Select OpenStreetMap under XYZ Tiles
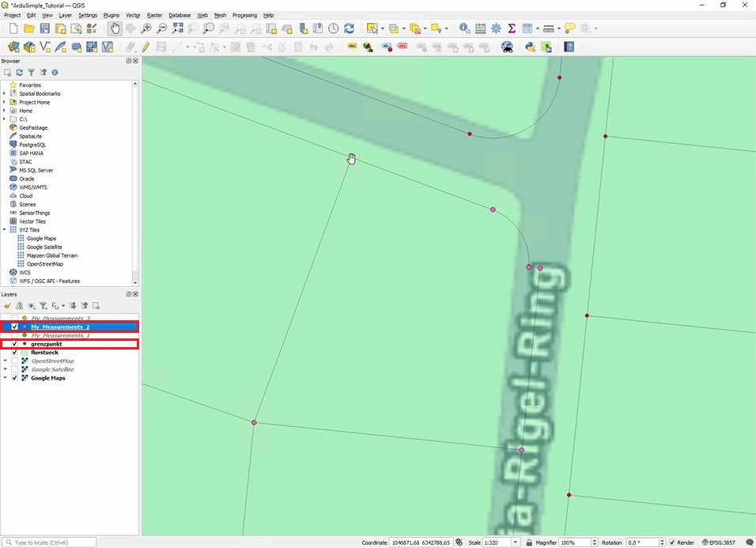Image resolution: width=756 pixels, height=548 pixels. (44, 264)
